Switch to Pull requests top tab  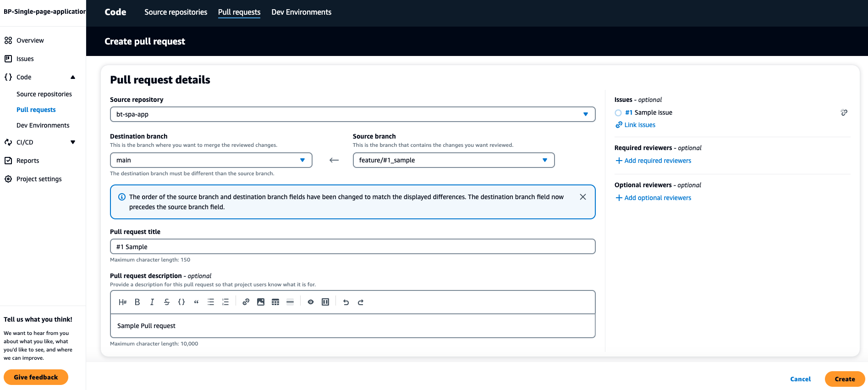point(239,12)
